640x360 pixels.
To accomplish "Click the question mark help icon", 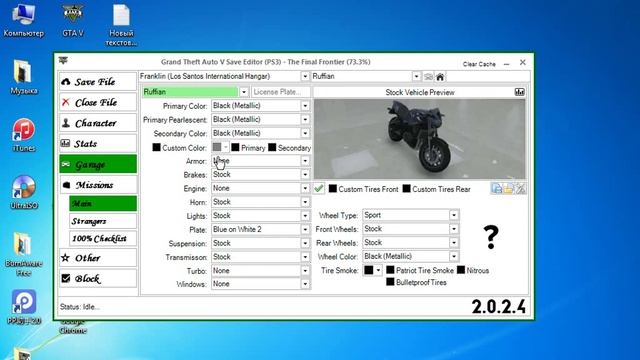I will (x=491, y=237).
